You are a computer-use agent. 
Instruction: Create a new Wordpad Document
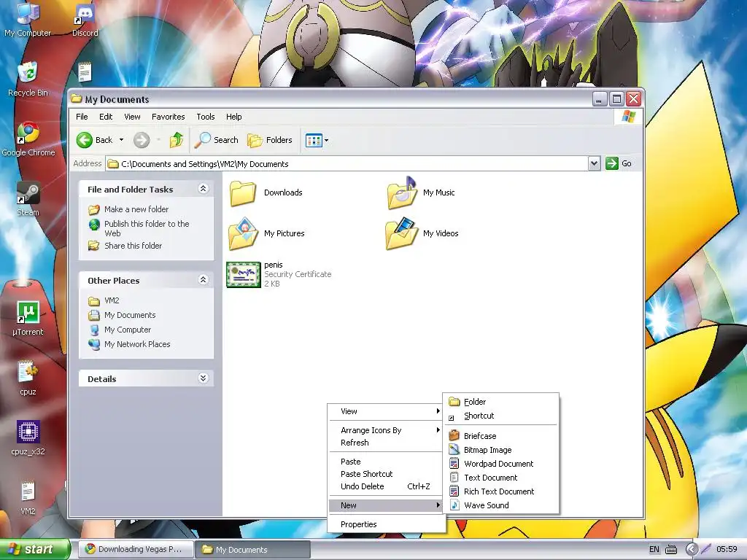pyautogui.click(x=500, y=464)
